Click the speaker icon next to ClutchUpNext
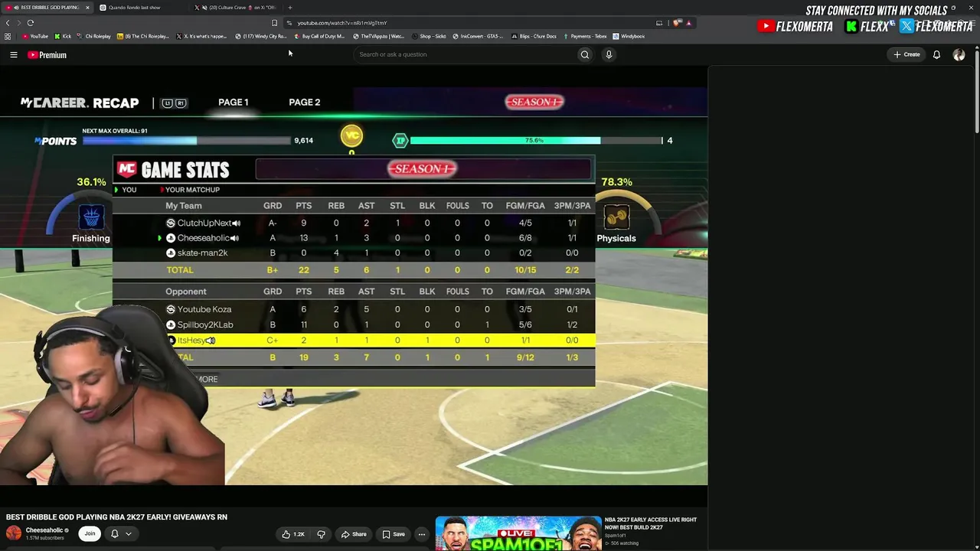This screenshot has height=551, width=980. pyautogui.click(x=237, y=223)
